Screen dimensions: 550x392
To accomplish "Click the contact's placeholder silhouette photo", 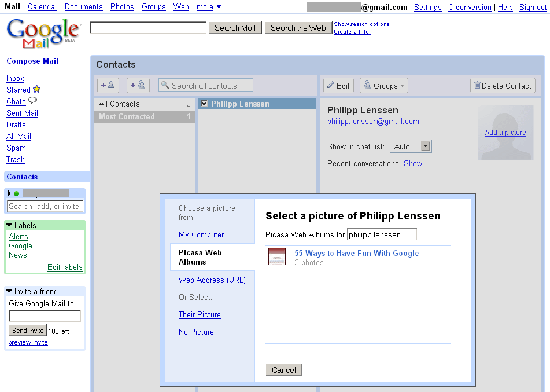I will pos(505,133).
